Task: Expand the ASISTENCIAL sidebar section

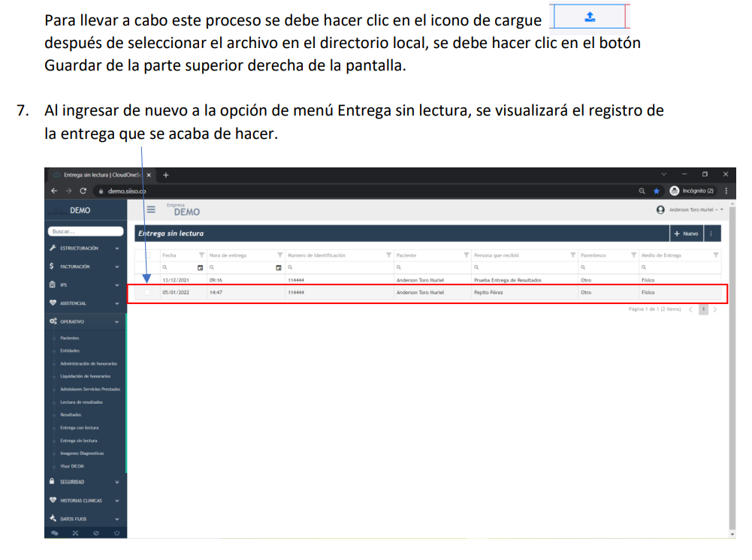Action: tap(86, 303)
